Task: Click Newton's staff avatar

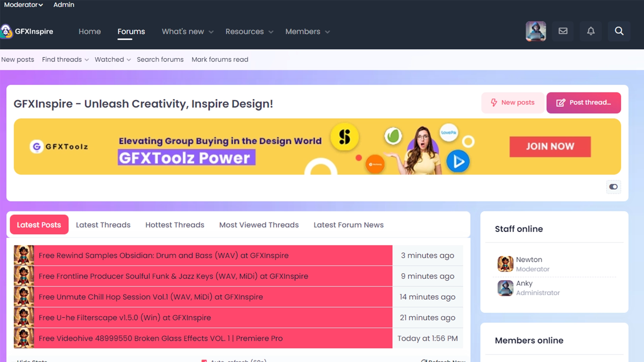Action: point(505,264)
